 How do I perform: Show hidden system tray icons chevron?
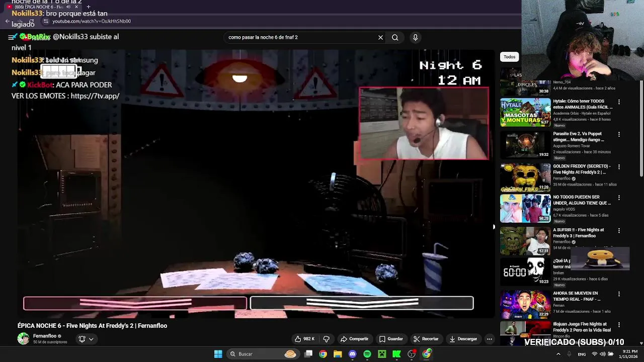558,354
